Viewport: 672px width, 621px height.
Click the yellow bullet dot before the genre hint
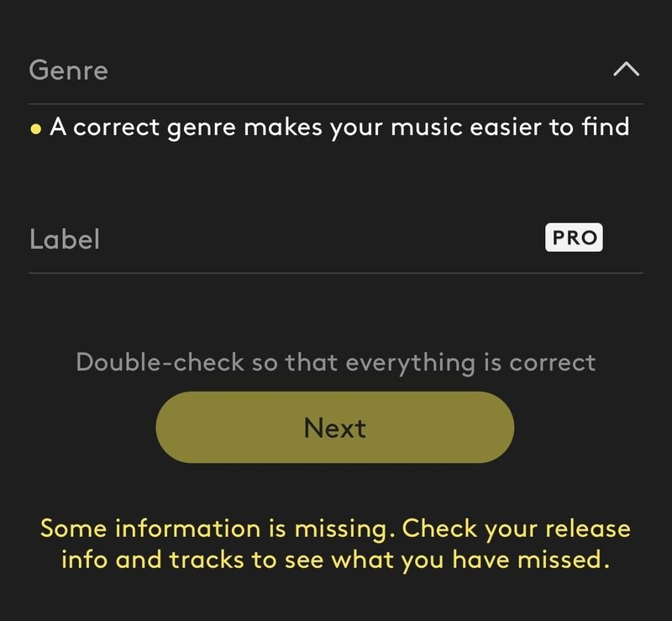tap(35, 129)
